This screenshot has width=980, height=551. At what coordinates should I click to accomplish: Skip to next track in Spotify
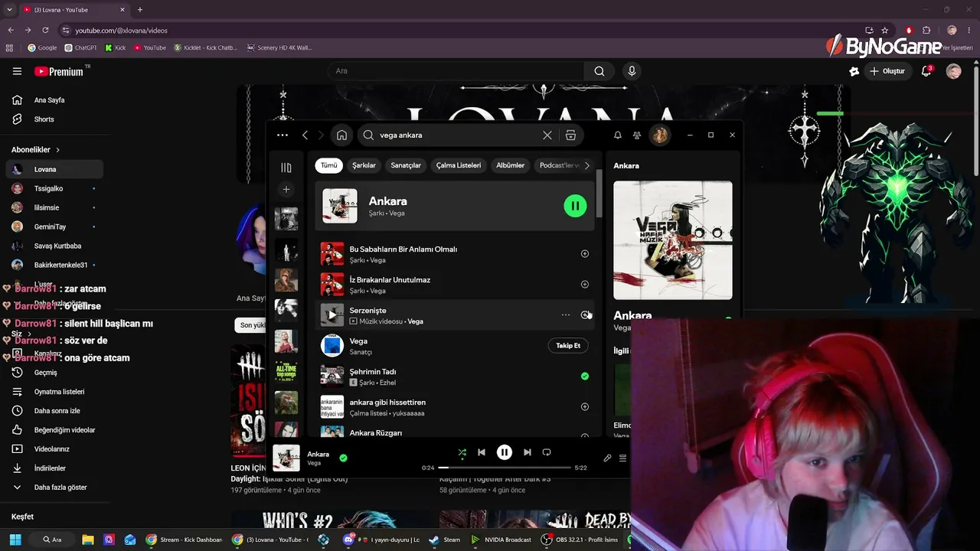pos(527,452)
